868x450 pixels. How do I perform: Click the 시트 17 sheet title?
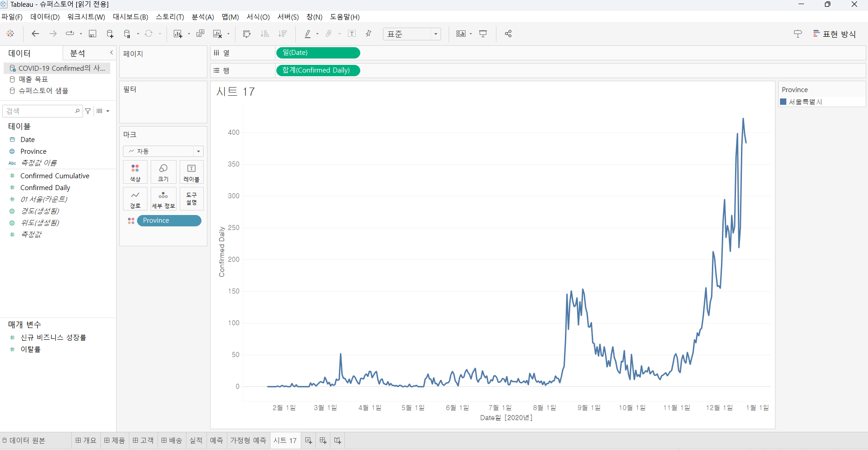235,92
